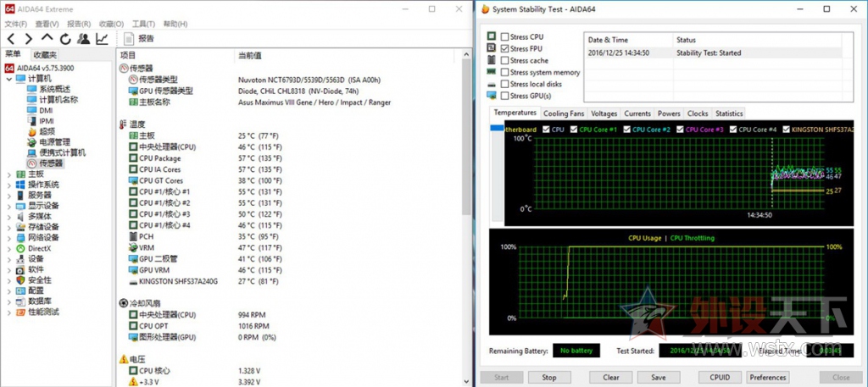868x387 pixels.
Task: Uncheck the Stress FPU checkbox
Action: (504, 48)
